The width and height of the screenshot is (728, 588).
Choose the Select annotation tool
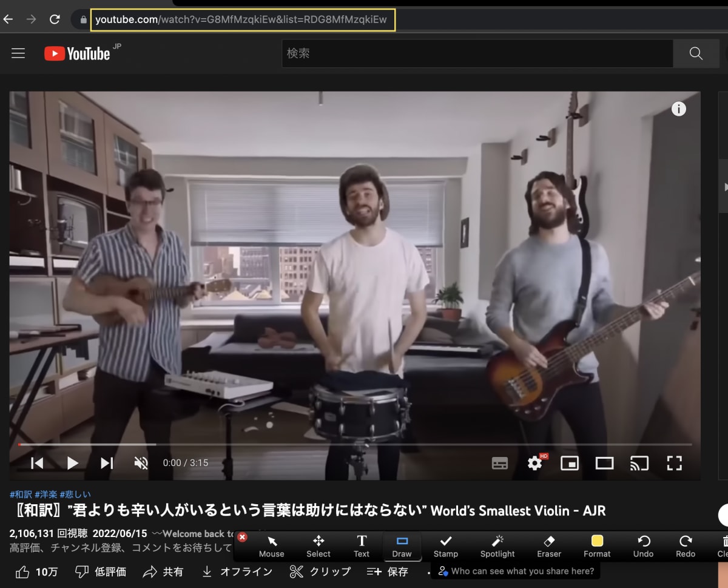coord(318,546)
